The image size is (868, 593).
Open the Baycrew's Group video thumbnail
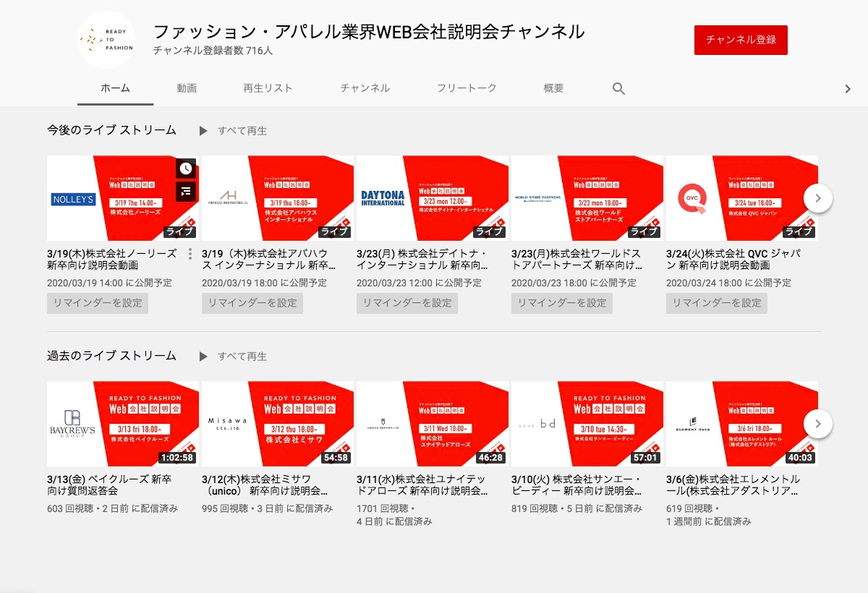pos(123,424)
